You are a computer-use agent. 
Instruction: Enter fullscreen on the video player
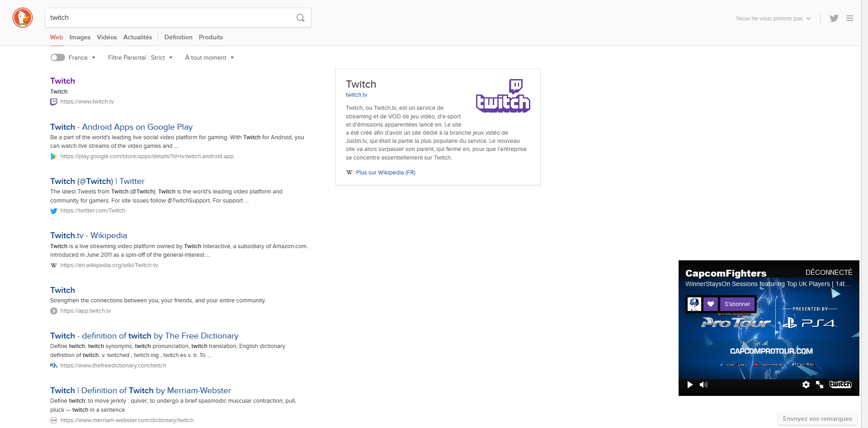(820, 385)
